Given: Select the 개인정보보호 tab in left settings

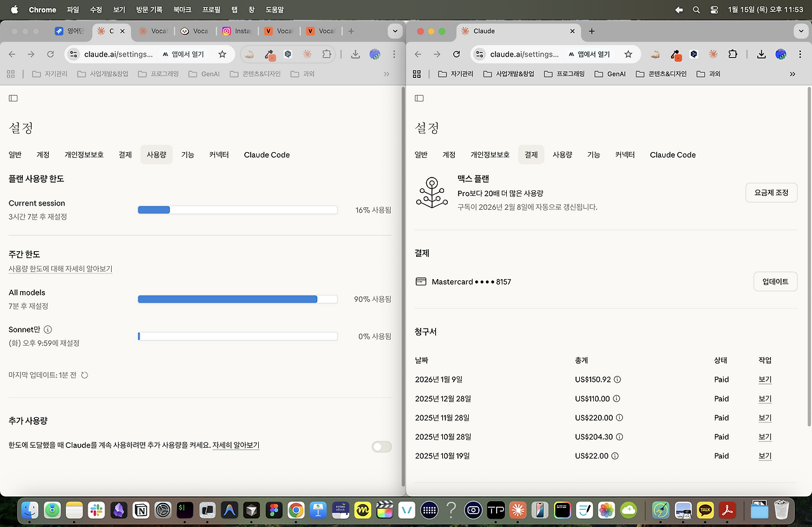Looking at the screenshot, I should tap(84, 155).
